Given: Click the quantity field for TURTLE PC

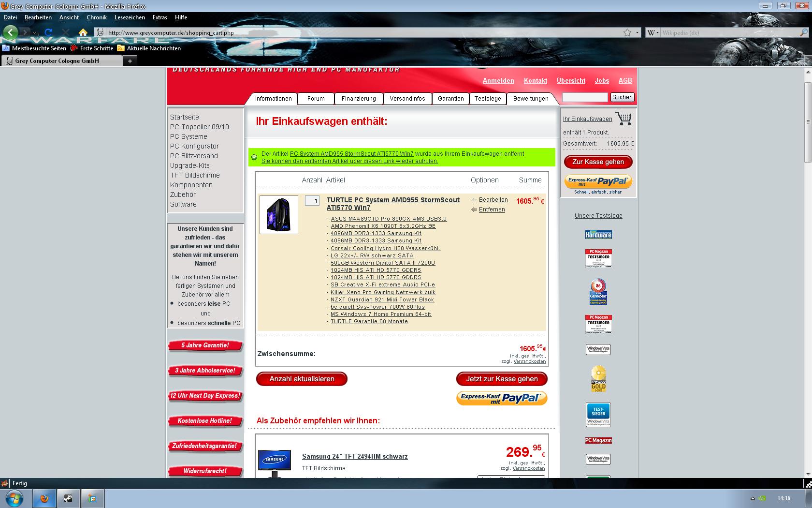Looking at the screenshot, I should coord(312,201).
